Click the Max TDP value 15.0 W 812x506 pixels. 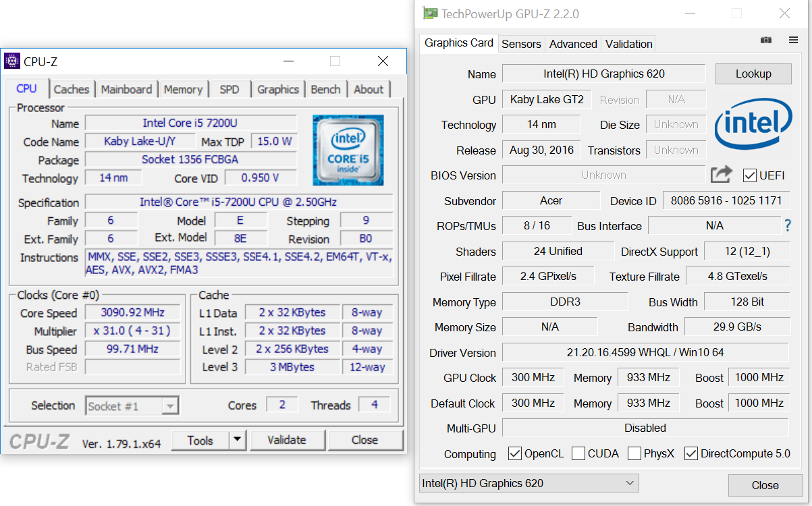tap(274, 142)
